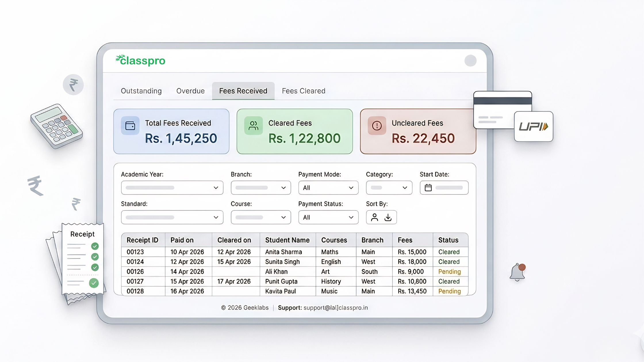Viewport: 644px width, 362px height.
Task: Switch to the Fees Cleared tab
Action: pos(303,90)
